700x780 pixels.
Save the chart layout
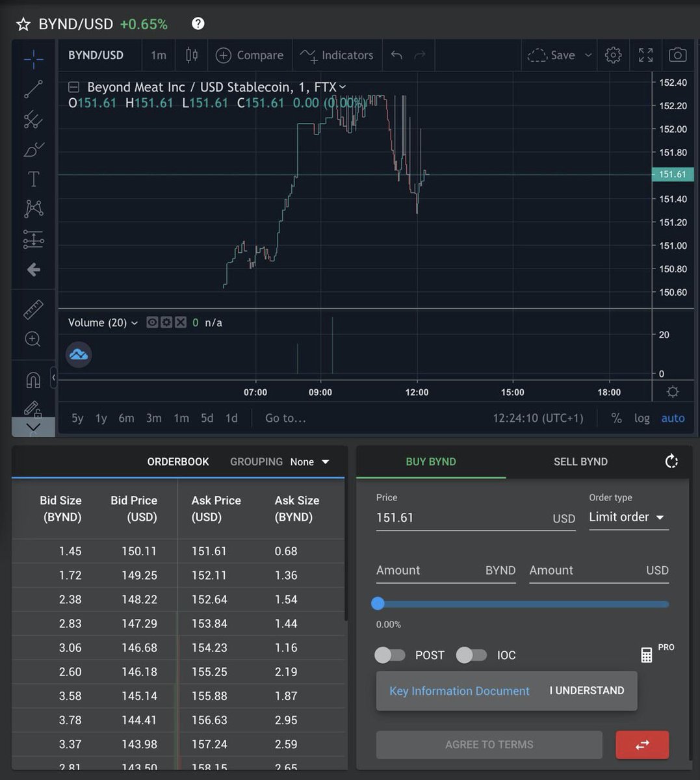(x=551, y=55)
